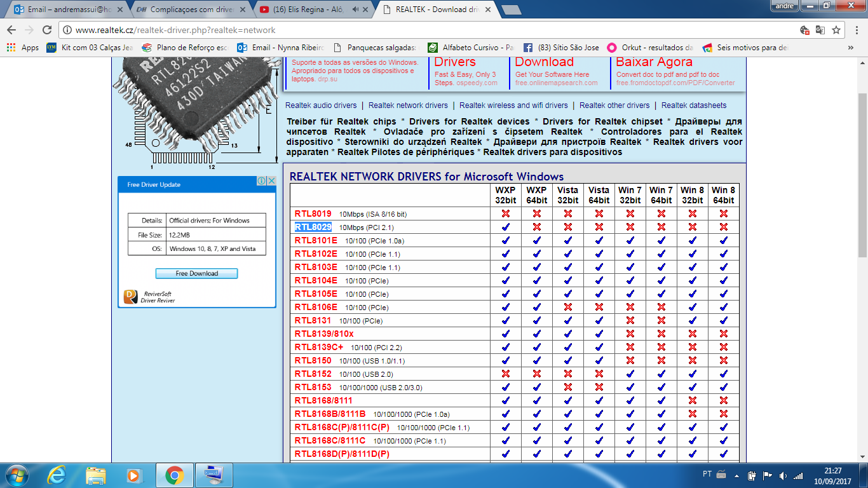Screen dimensions: 868x488
Task: Open RTL8168D(P)/8111D(P) driver link
Action: (342, 454)
